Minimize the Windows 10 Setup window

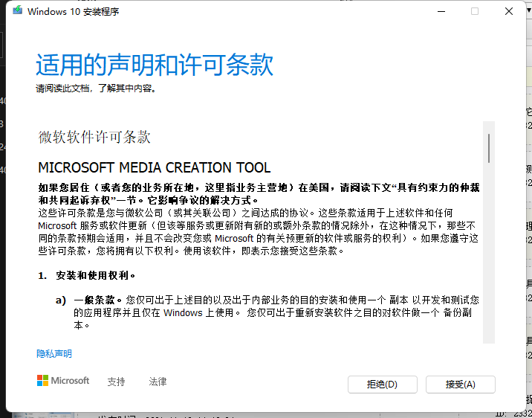point(441,11)
